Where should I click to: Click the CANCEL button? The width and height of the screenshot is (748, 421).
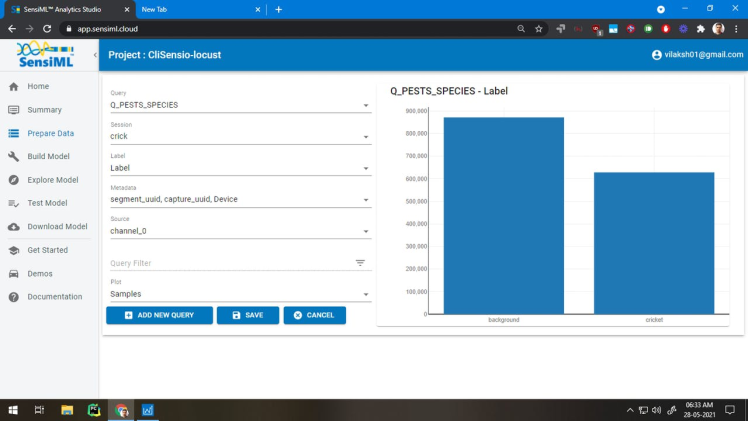pos(314,315)
